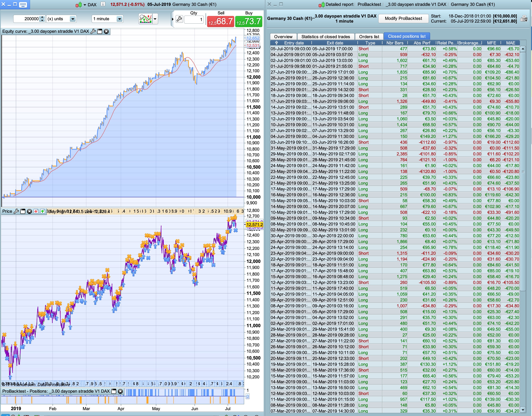Click the Modify ProBacktest button

pos(403,19)
